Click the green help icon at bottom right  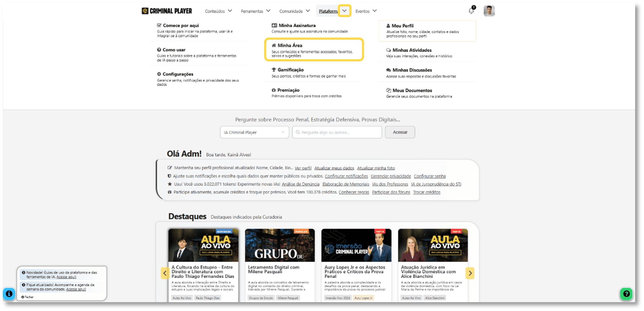pyautogui.click(x=626, y=294)
